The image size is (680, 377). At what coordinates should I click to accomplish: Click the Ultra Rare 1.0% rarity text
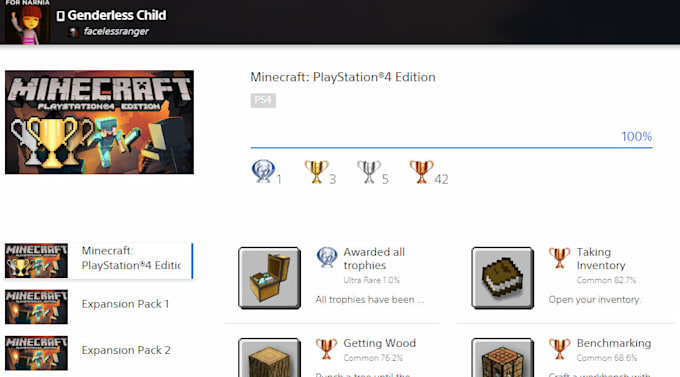[372, 280]
